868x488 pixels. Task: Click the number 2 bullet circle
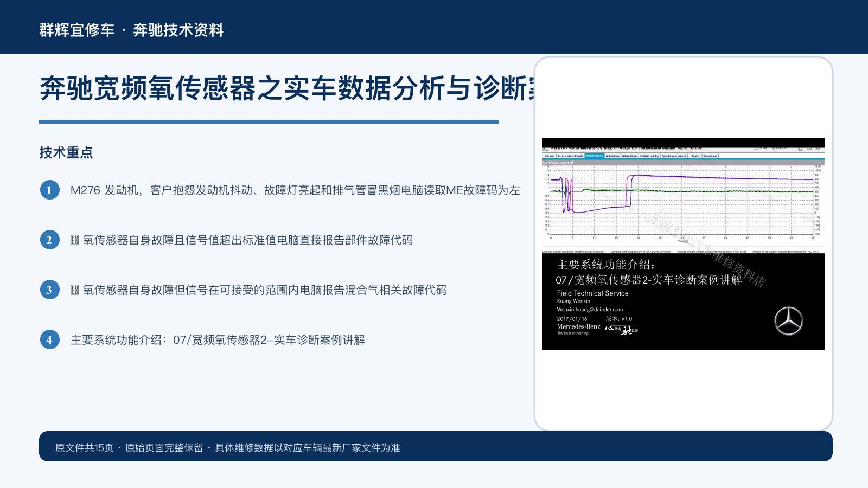[x=49, y=240]
